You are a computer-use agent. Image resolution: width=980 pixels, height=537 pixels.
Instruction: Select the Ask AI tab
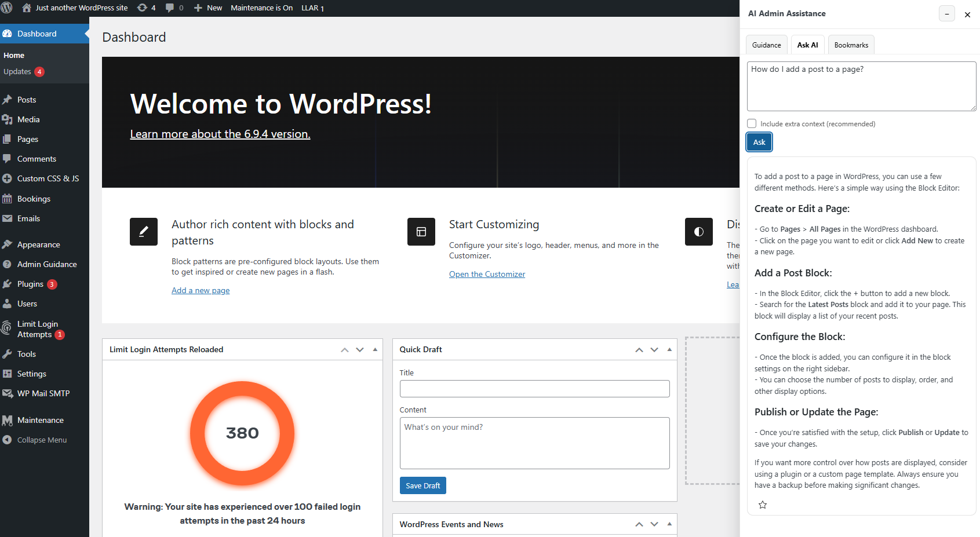click(x=807, y=45)
